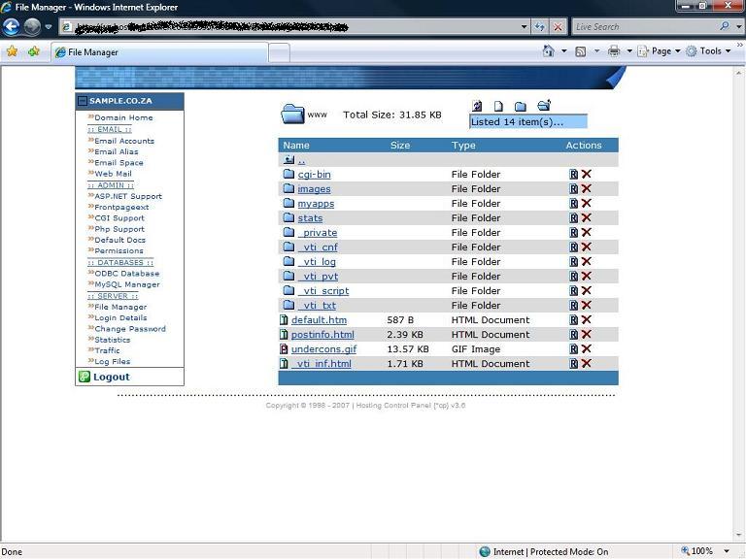746x560 pixels.
Task: Click the Logout button
Action: tap(111, 377)
